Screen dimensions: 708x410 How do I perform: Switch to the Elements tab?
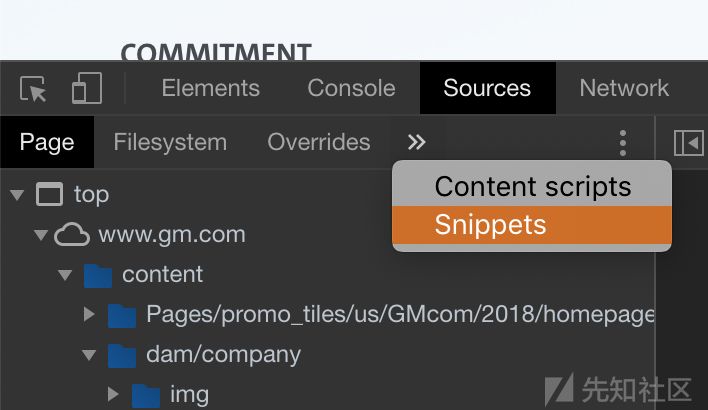[210, 88]
